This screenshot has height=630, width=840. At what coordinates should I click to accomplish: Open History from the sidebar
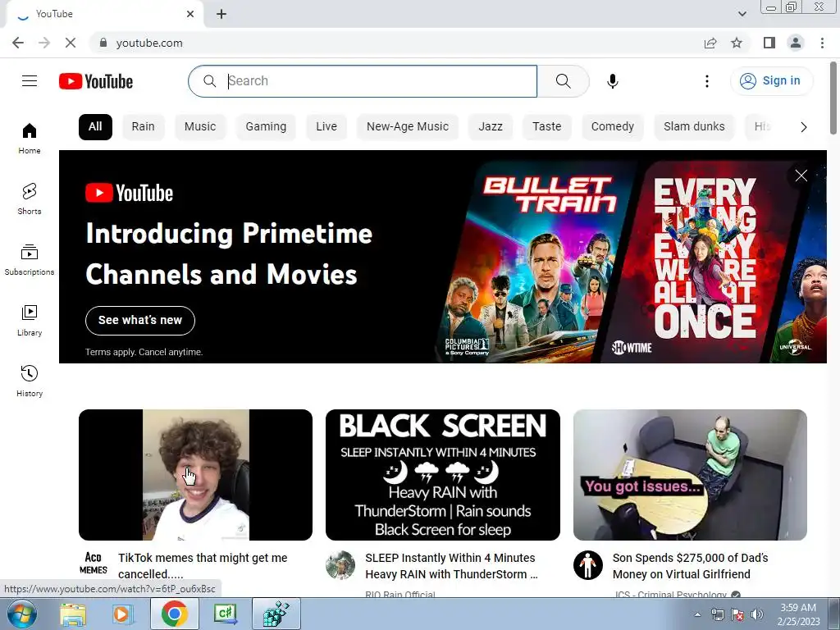30,381
